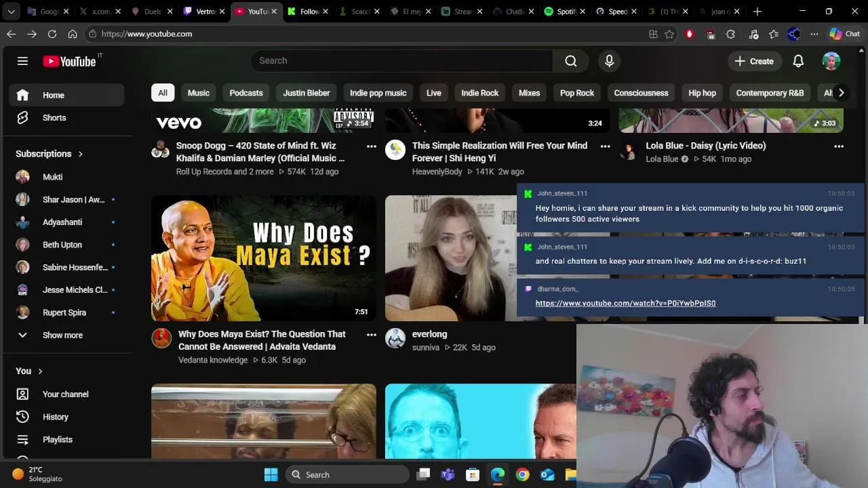Select the Hip hop filter chip

pos(702,93)
